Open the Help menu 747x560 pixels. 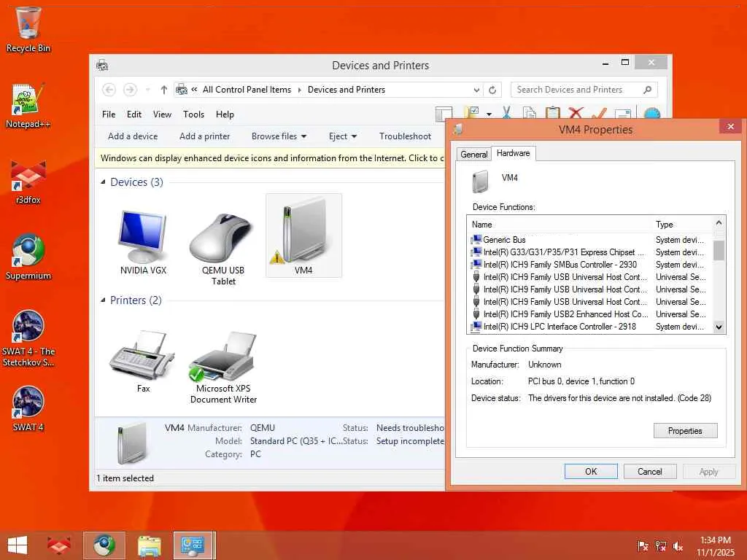(x=225, y=114)
